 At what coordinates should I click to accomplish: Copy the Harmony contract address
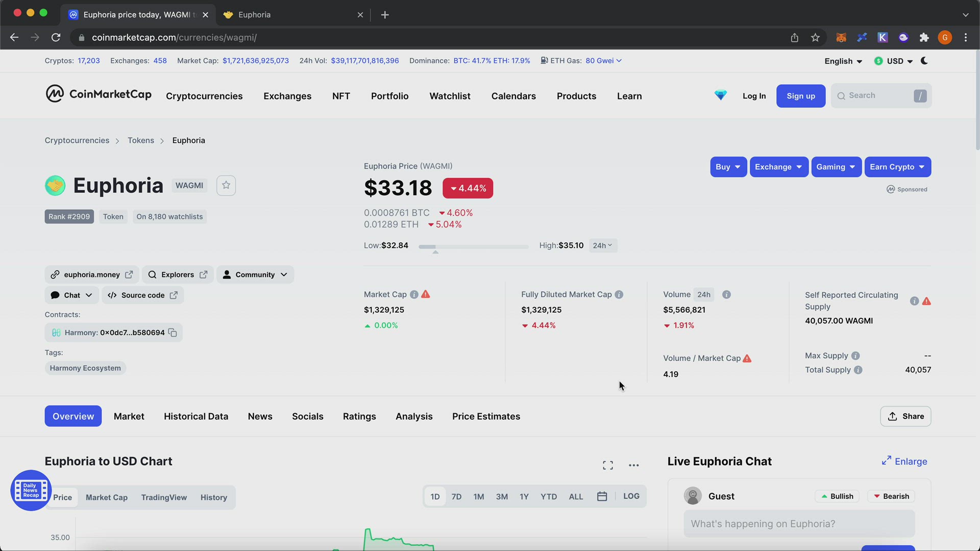pyautogui.click(x=173, y=333)
